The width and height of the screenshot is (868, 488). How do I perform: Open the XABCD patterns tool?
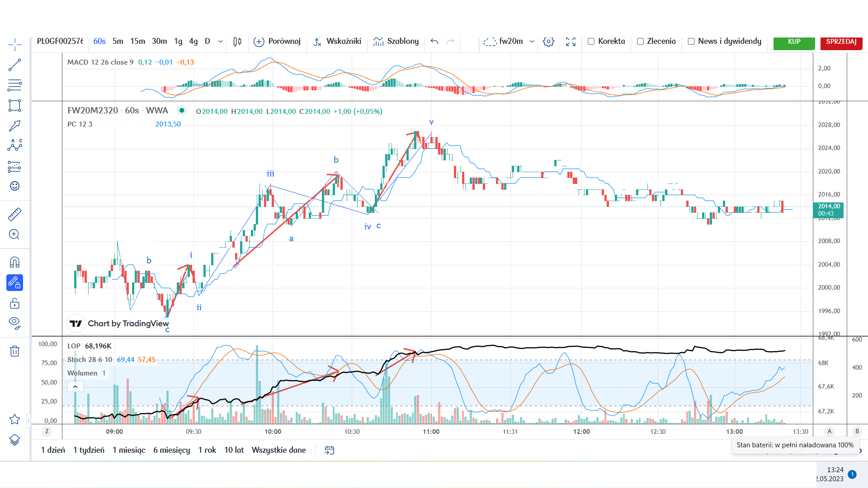coord(14,145)
